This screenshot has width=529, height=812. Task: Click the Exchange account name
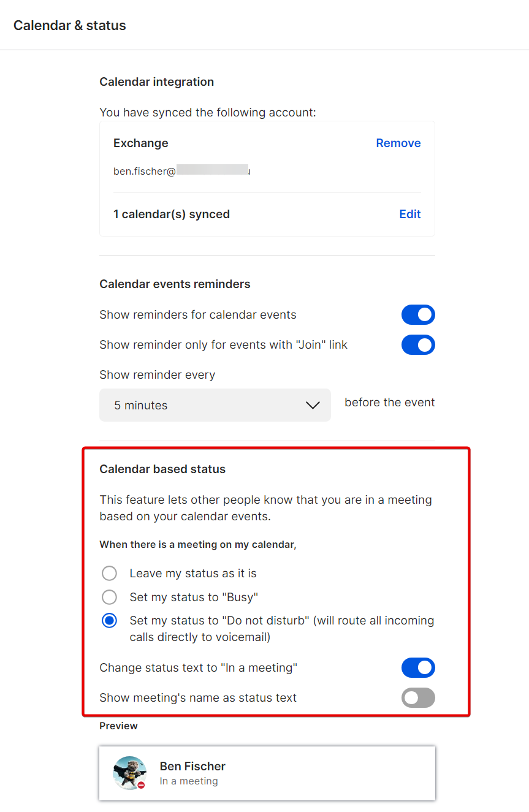[x=140, y=143]
